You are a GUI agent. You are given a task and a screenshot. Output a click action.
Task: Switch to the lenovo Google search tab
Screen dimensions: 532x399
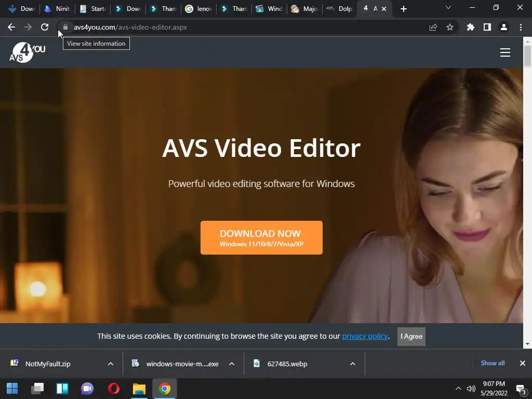coord(198,9)
